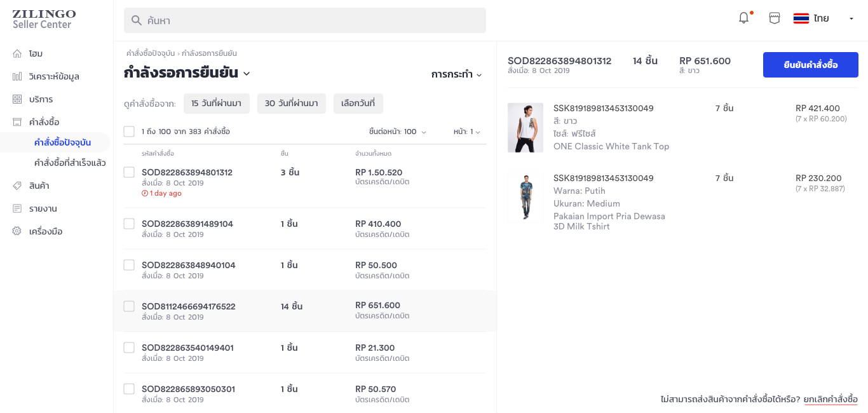Viewport: 868px width, 413px height.
Task: Click the สินค้า tag icon
Action: coord(17,186)
